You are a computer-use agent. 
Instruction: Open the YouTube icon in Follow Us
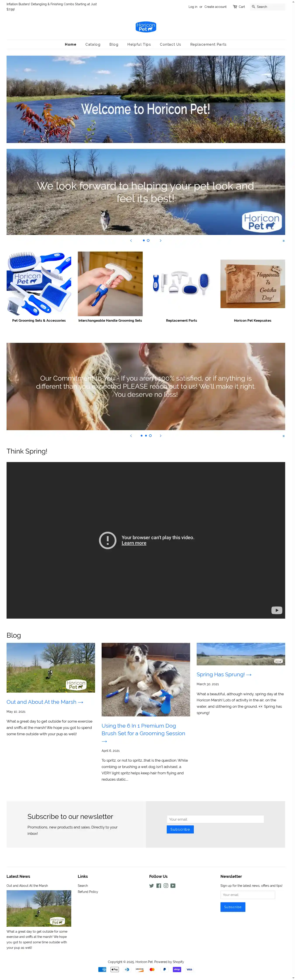click(x=173, y=886)
